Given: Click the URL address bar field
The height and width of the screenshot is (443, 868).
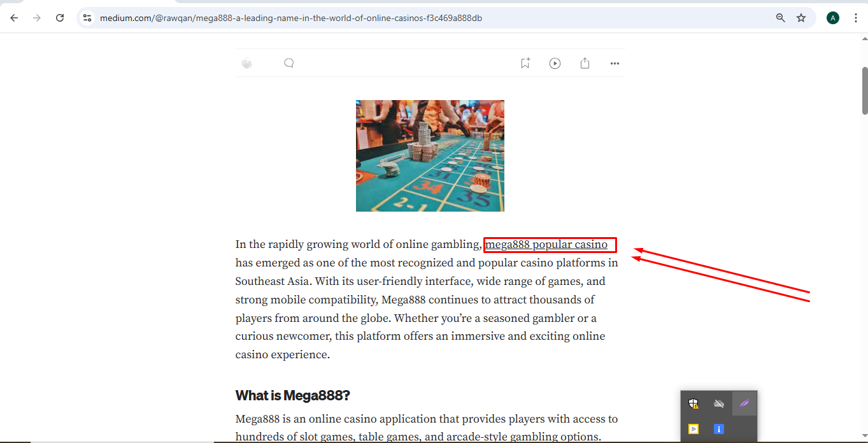Looking at the screenshot, I should click(382, 18).
